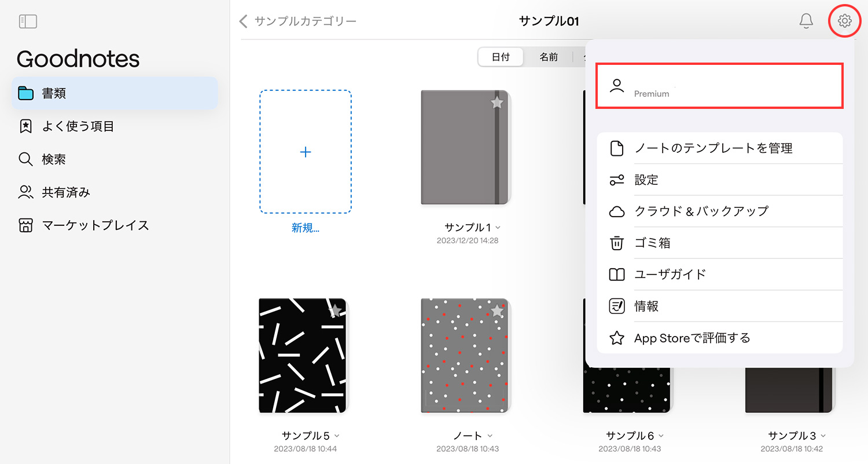Open the サンプル6 notebook cover

627,389
